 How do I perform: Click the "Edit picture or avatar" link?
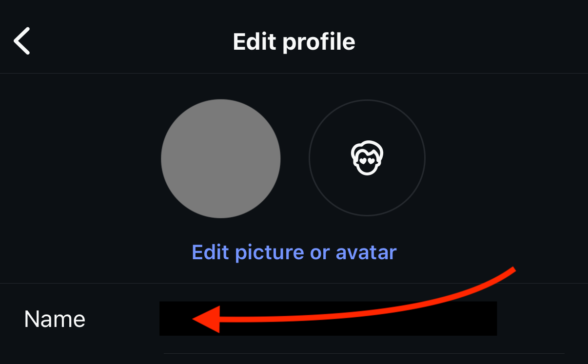294,252
